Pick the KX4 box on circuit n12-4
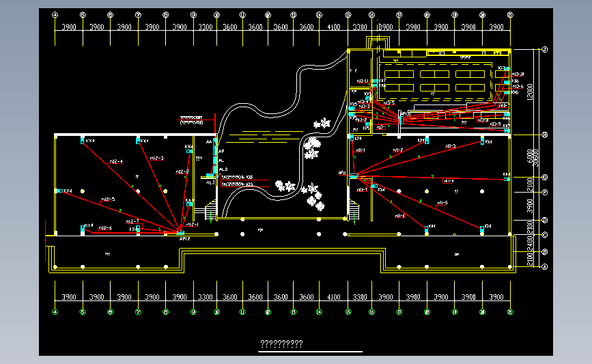 point(83,141)
